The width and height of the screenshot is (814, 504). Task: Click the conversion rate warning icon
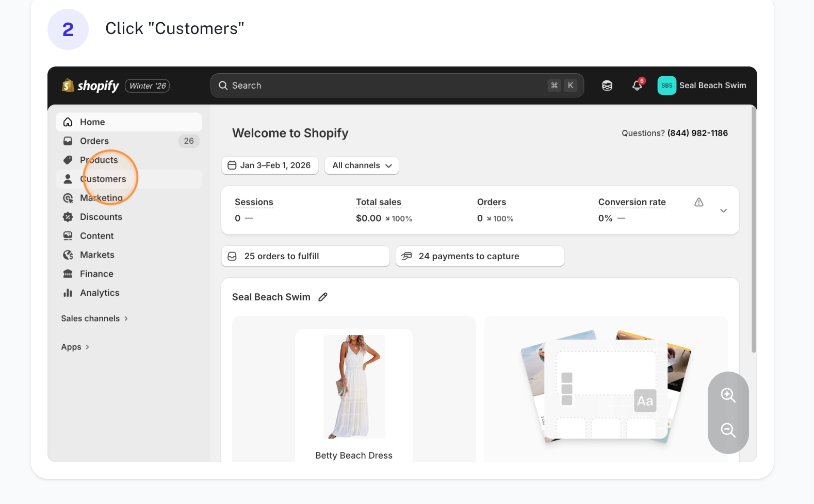tap(698, 202)
